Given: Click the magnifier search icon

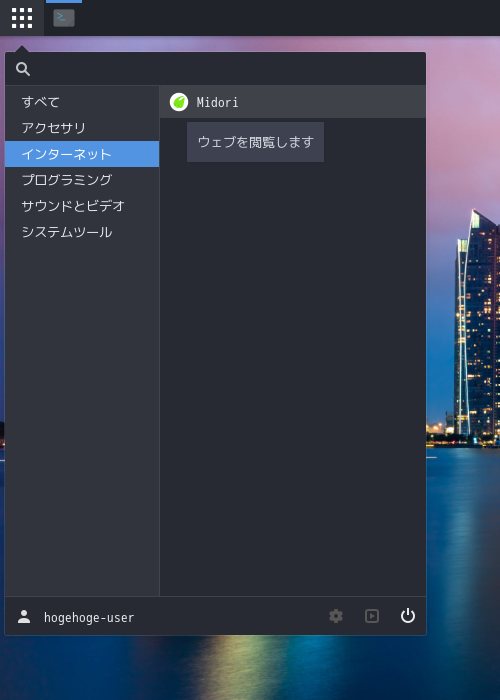Looking at the screenshot, I should [23, 69].
